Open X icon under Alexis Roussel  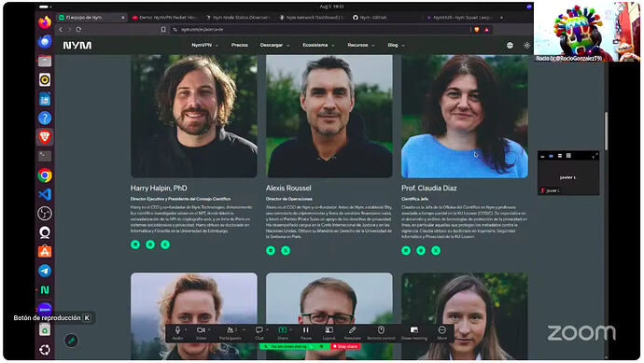(x=286, y=250)
